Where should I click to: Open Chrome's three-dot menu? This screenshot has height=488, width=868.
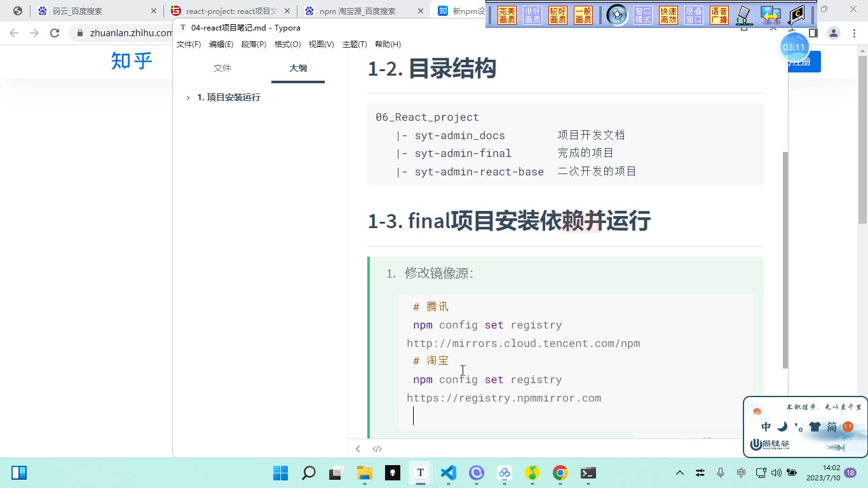point(853,33)
